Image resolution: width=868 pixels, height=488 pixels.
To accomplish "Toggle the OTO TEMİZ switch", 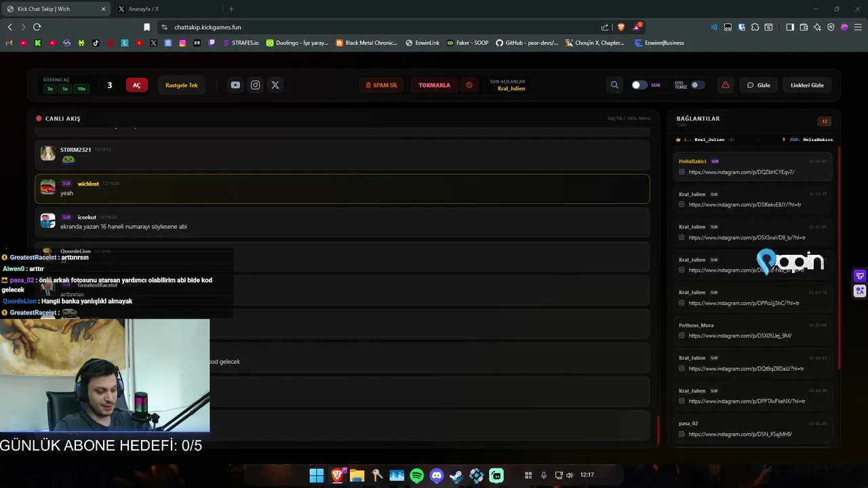I will 697,85.
